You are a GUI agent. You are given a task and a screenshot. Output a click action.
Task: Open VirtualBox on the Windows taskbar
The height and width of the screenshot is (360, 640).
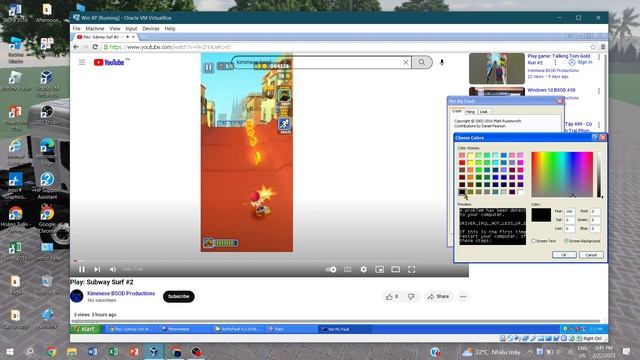[x=154, y=351]
